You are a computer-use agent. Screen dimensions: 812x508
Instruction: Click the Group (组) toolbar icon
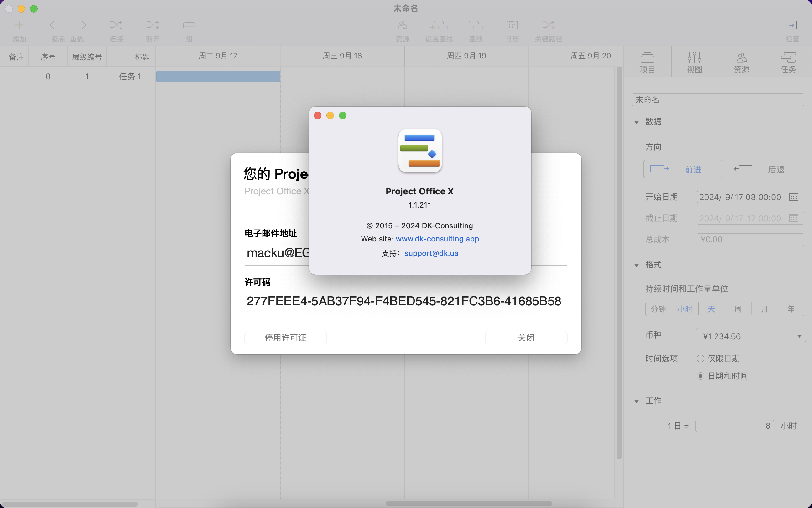189,25
